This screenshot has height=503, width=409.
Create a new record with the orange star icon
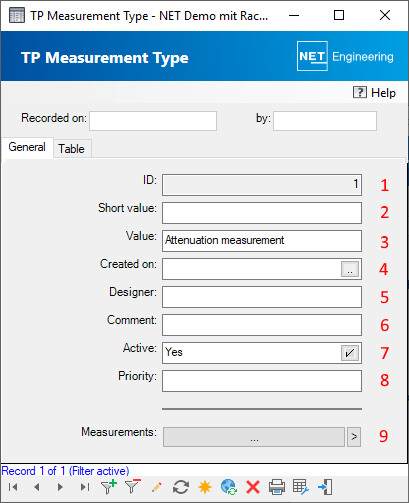(x=205, y=487)
